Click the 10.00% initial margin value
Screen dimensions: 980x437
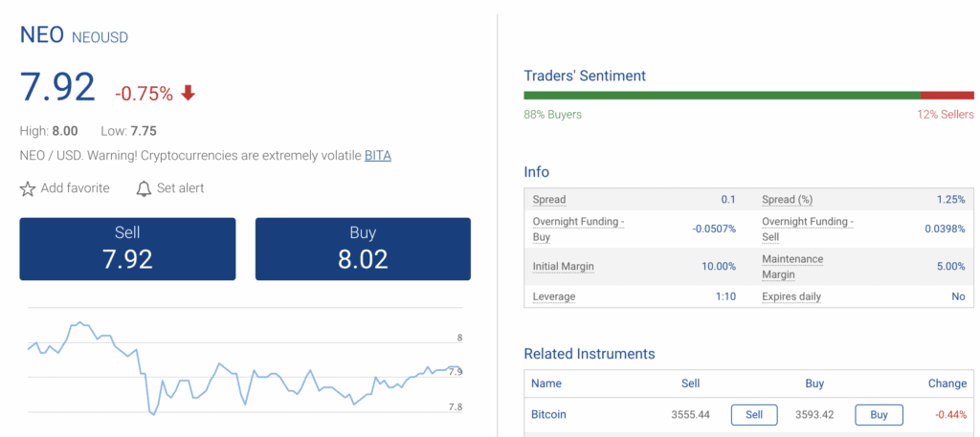tap(719, 267)
